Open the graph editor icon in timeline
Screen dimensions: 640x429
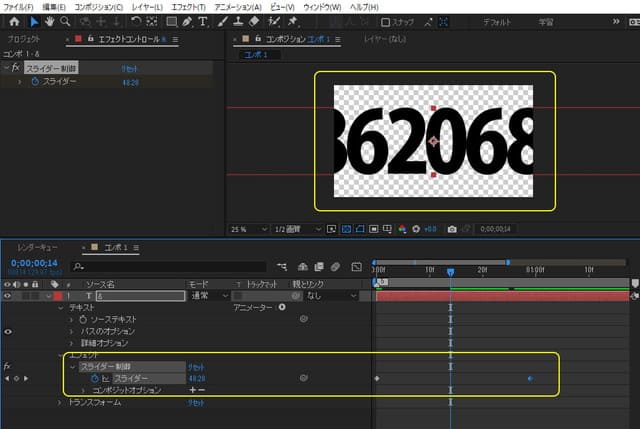[x=356, y=267]
